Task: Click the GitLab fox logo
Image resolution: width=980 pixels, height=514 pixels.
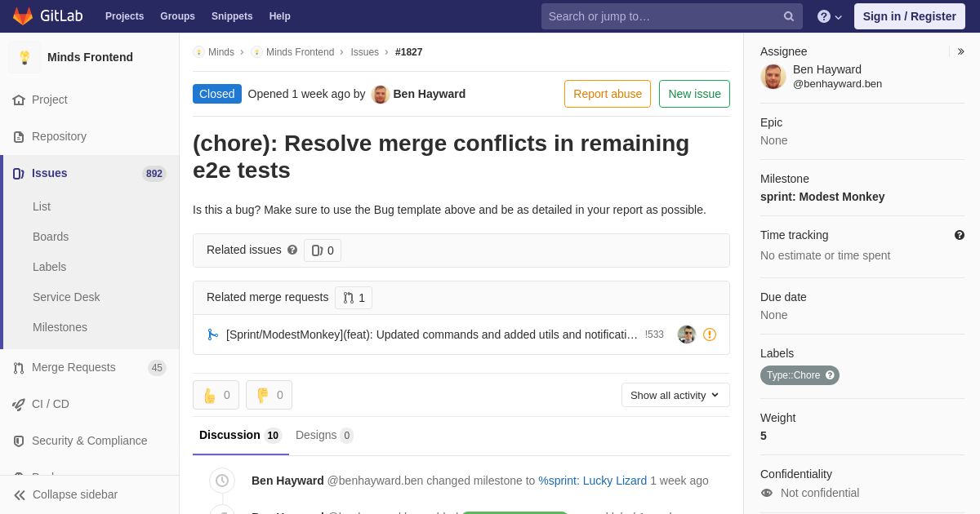Action: [x=23, y=16]
